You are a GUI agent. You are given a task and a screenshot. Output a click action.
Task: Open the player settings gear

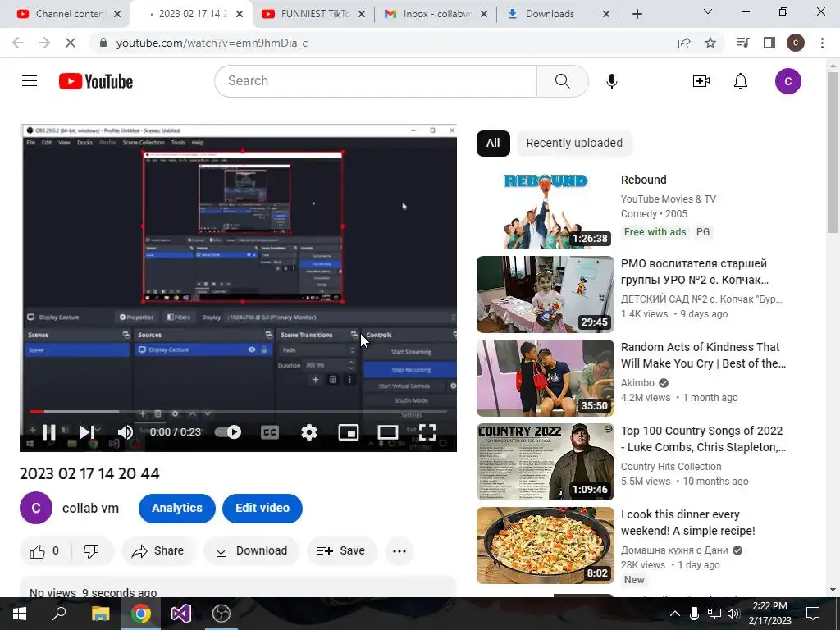pyautogui.click(x=309, y=431)
